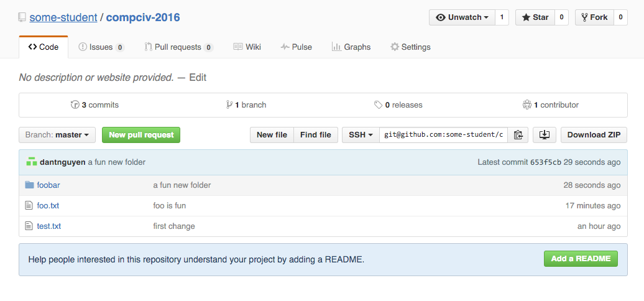Viewport: 644px width, 301px height.
Task: Open the 'foo is fun' commit message
Action: [170, 206]
